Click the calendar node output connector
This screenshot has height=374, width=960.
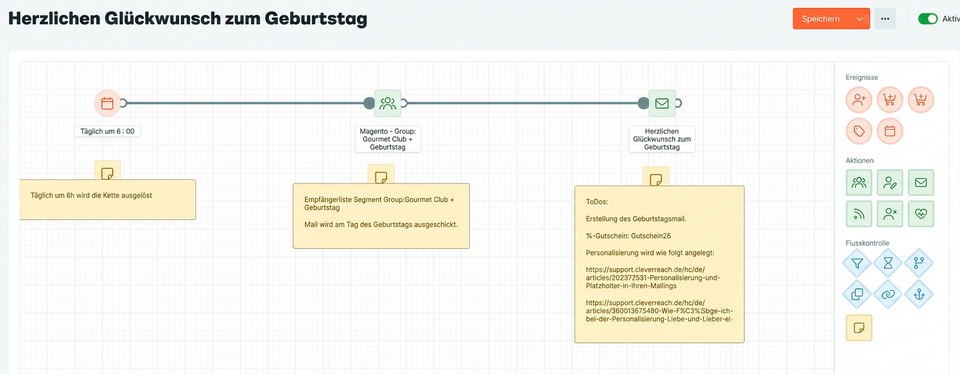123,103
